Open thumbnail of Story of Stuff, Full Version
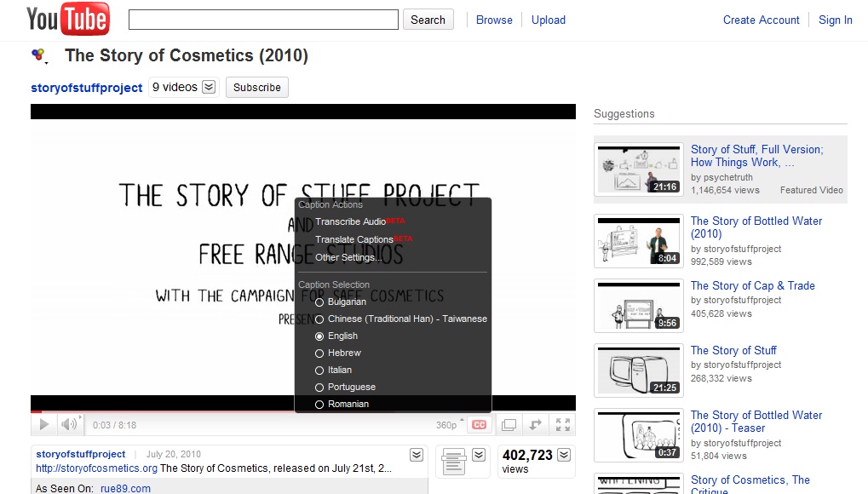 coord(639,169)
